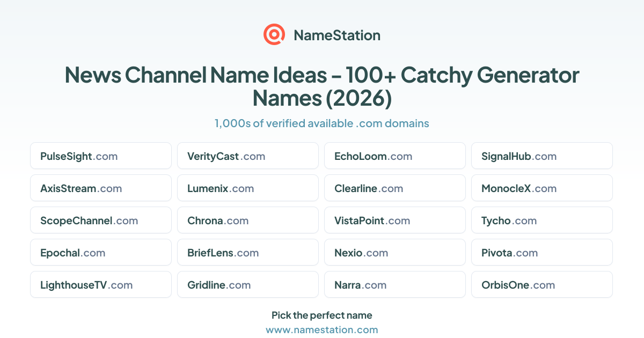Click the NameStation brand name text
This screenshot has width=644, height=338.
(x=337, y=35)
